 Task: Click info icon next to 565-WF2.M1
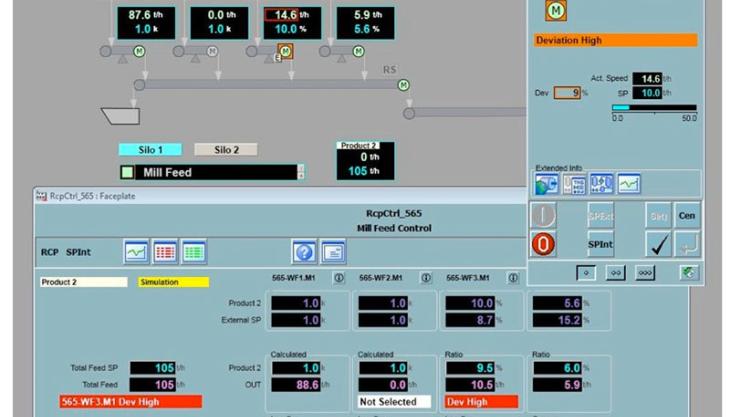pyautogui.click(x=426, y=278)
